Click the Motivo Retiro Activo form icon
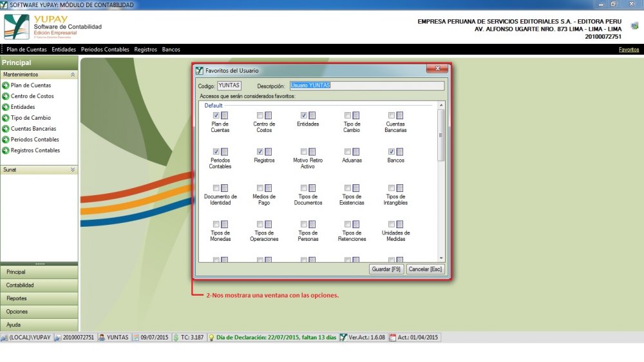Screen dimensions: 644x362 (x=312, y=151)
